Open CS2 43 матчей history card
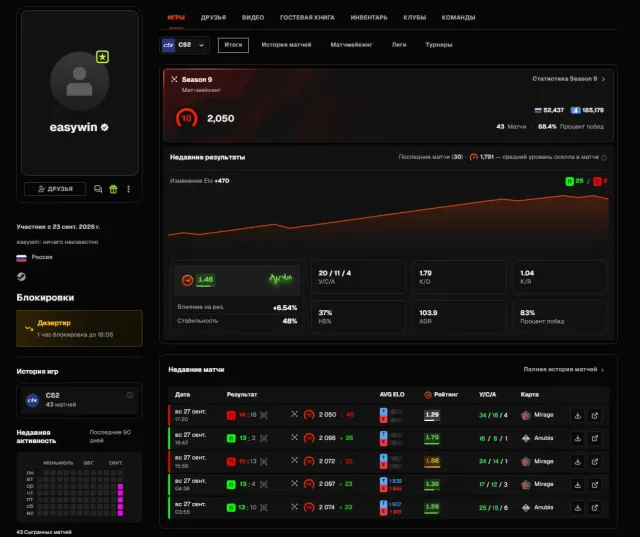 [79, 400]
